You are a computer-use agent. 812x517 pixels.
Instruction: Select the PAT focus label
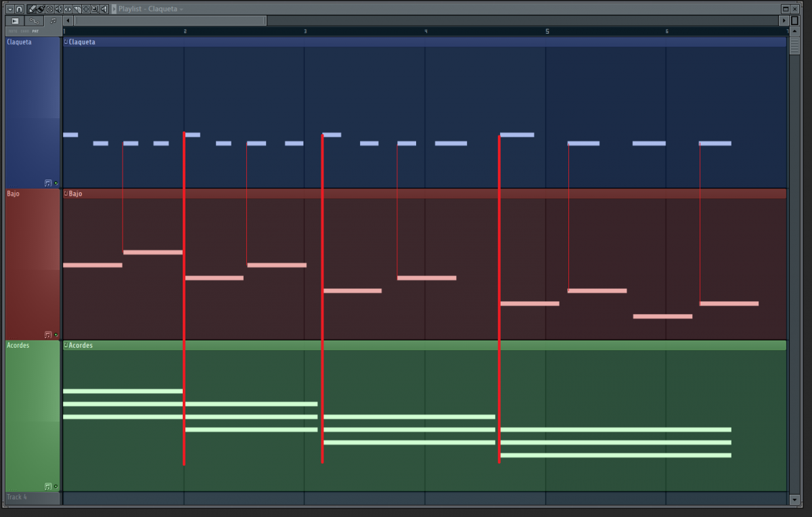pyautogui.click(x=35, y=31)
